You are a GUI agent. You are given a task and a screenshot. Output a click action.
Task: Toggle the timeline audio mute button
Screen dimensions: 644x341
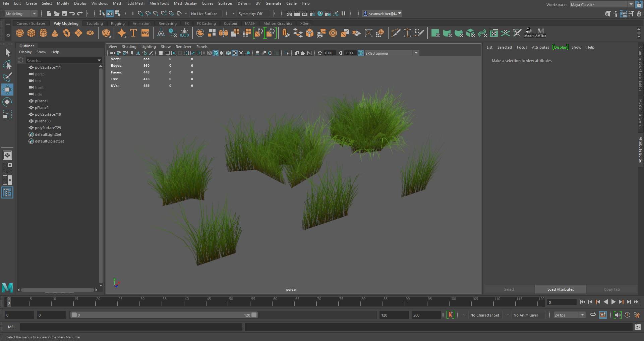click(x=618, y=315)
